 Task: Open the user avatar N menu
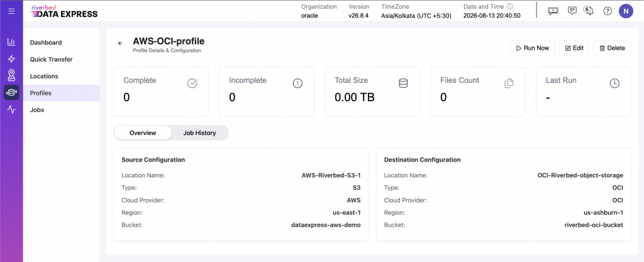coord(626,11)
